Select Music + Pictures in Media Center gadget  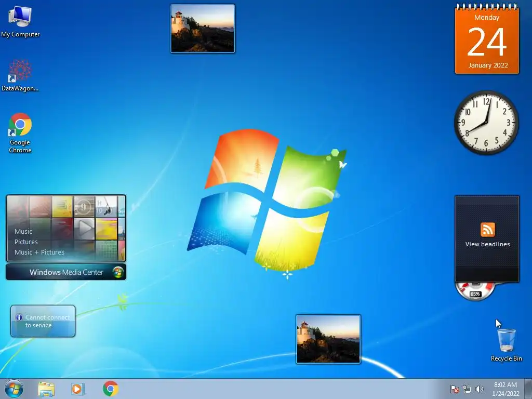point(39,252)
